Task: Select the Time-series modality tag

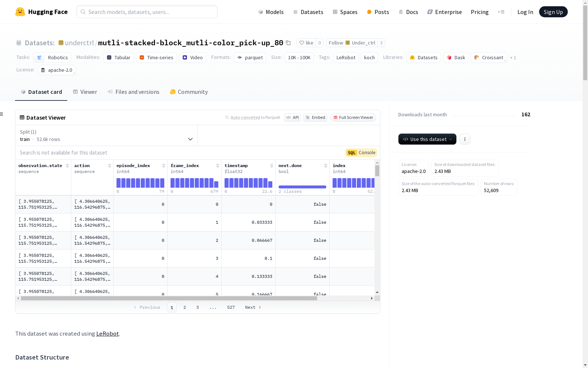Action: coord(156,57)
